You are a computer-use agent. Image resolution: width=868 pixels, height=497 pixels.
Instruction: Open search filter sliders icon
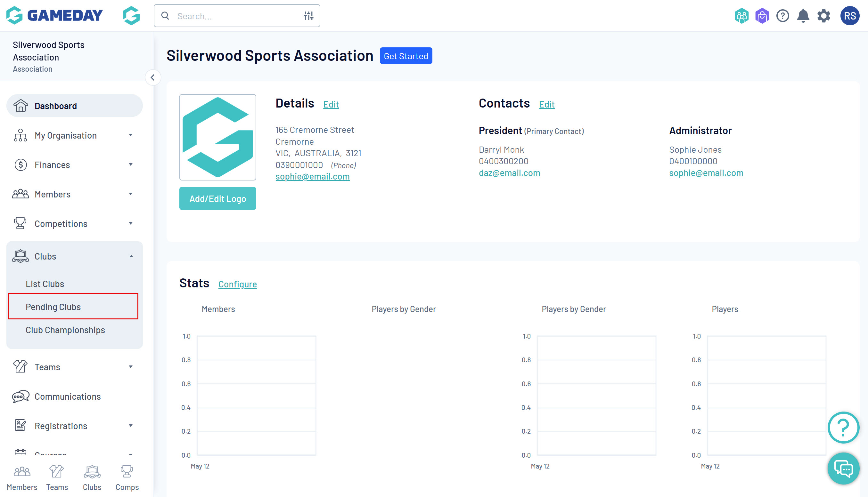click(308, 16)
